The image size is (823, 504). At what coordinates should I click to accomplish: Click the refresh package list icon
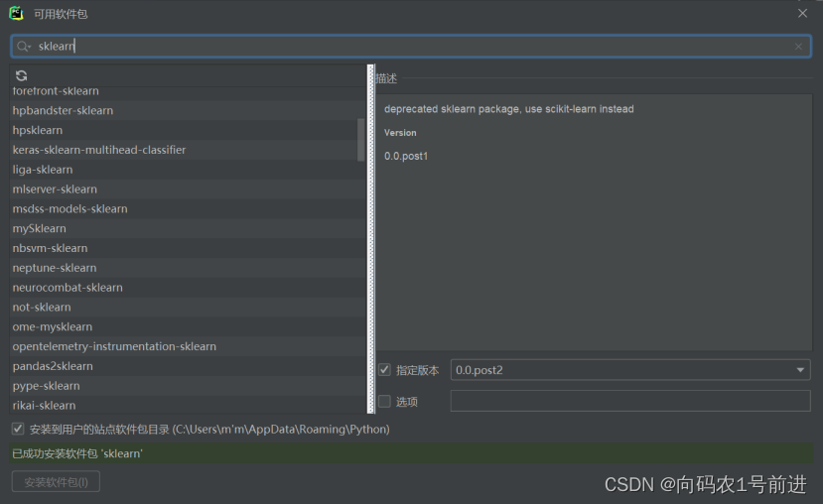(21, 75)
